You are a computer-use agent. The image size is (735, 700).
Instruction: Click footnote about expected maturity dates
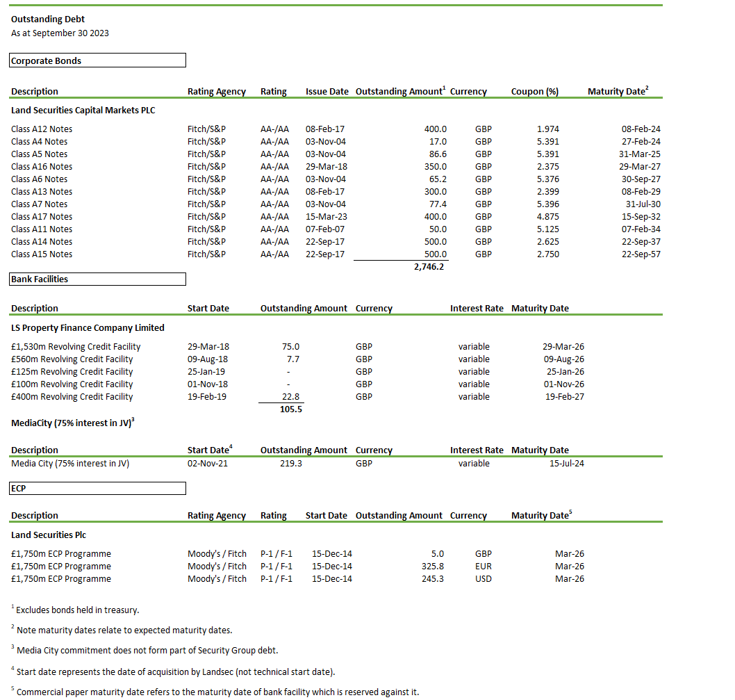pos(122,630)
